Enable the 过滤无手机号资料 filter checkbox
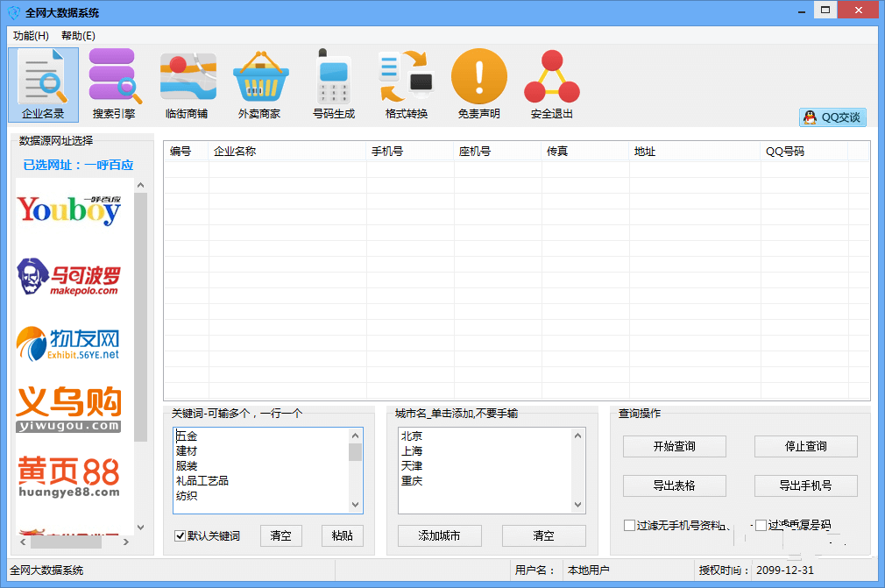Screen dimensions: 885x588 click(x=629, y=526)
